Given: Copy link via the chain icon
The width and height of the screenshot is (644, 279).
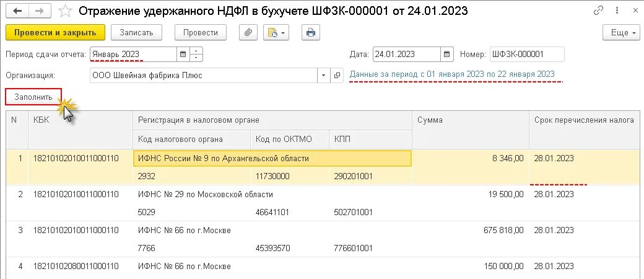Looking at the screenshot, I should pyautogui.click(x=599, y=11).
